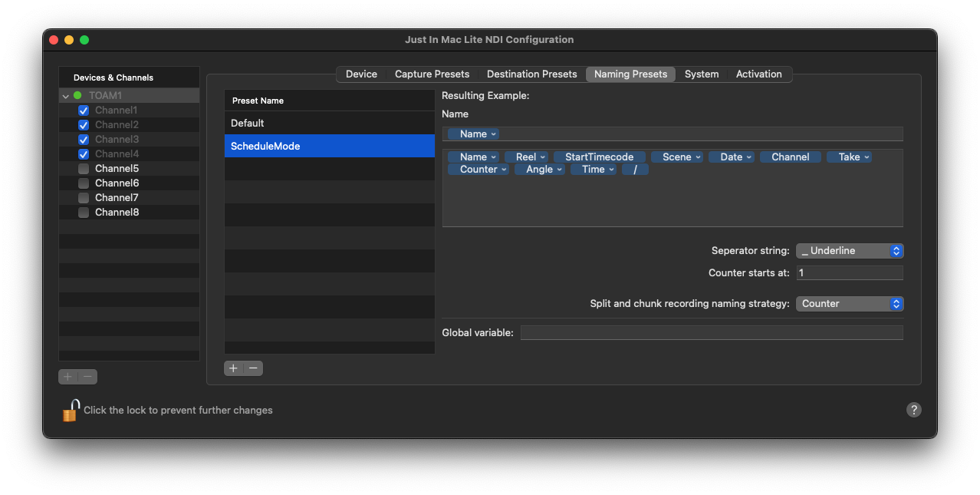
Task: Uncheck the Channel4 checkbox
Action: click(x=84, y=154)
